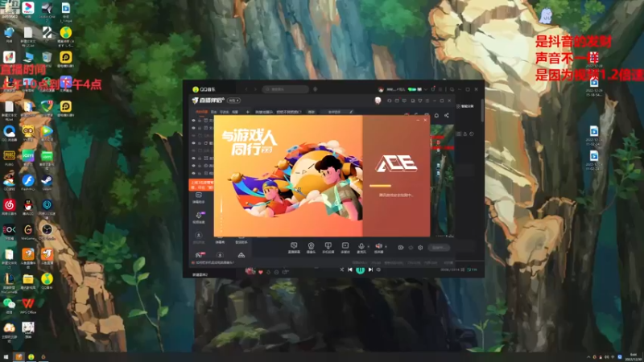
Task: Select the fourth scene tab
Action: (x=235, y=112)
